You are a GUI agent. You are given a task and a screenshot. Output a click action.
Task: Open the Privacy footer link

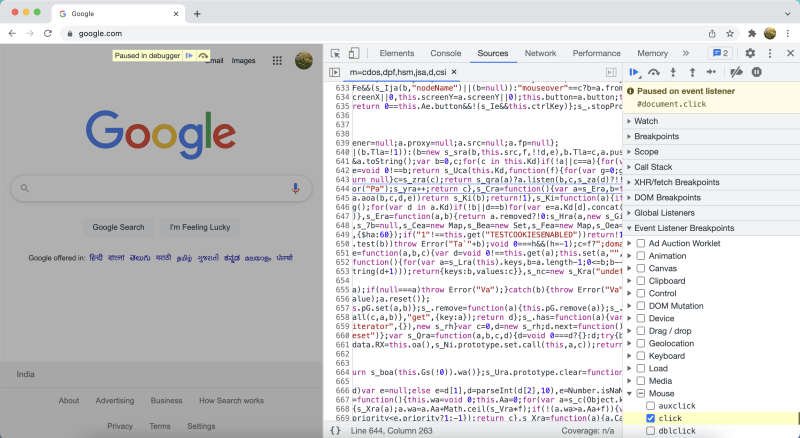click(x=120, y=426)
